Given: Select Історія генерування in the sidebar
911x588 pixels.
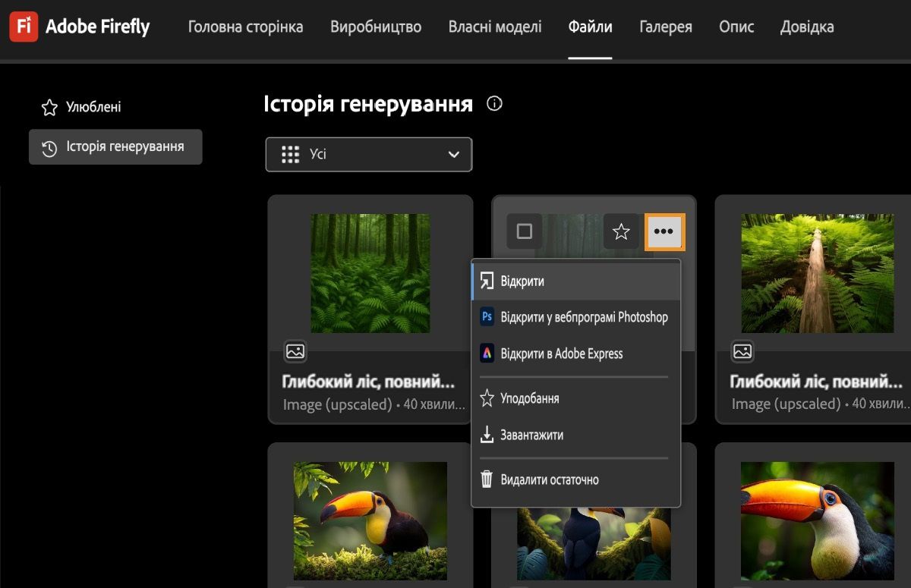Looking at the screenshot, I should click(115, 147).
